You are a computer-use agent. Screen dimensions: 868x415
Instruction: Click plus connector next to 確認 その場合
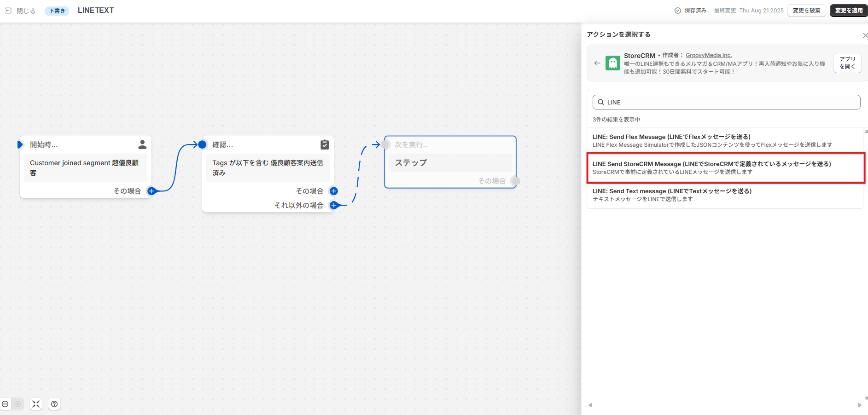pos(334,191)
